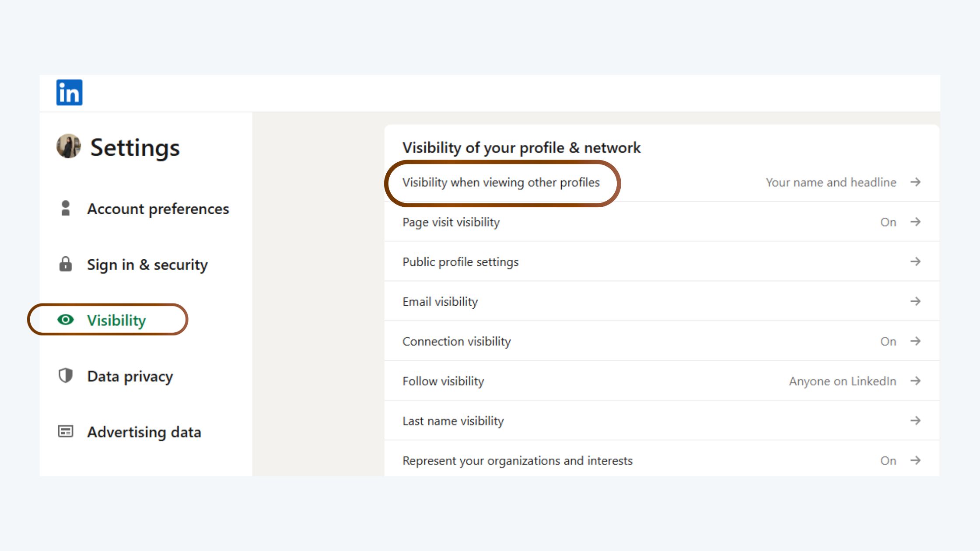
Task: Open Email visibility setting
Action: pos(661,301)
